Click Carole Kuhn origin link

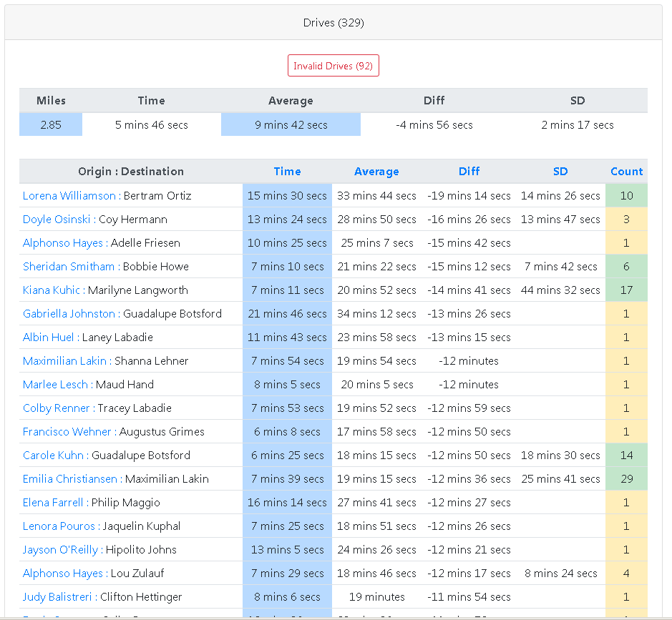[54, 456]
